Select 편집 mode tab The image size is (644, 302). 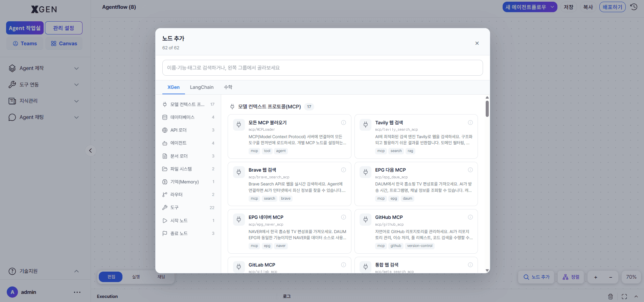pos(111,277)
